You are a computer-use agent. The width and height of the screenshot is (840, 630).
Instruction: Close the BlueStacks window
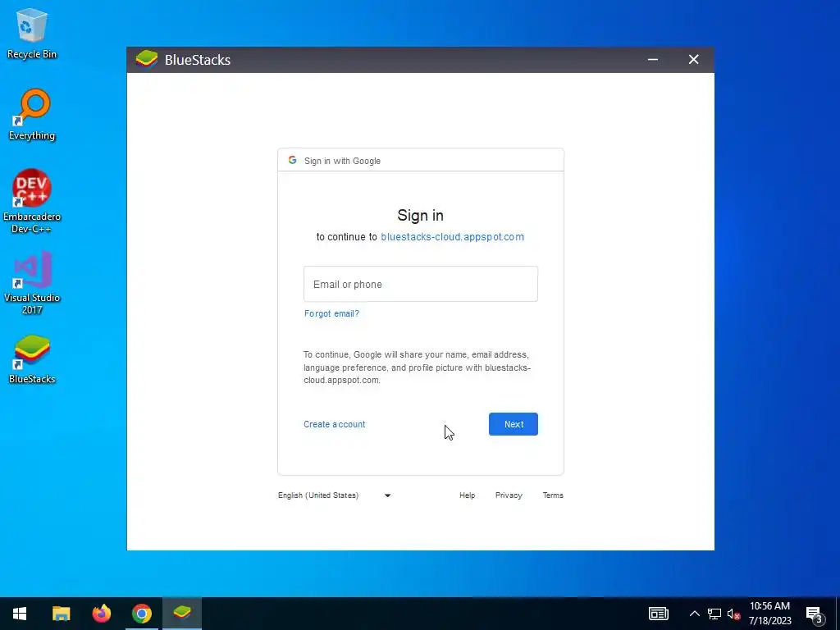[694, 59]
